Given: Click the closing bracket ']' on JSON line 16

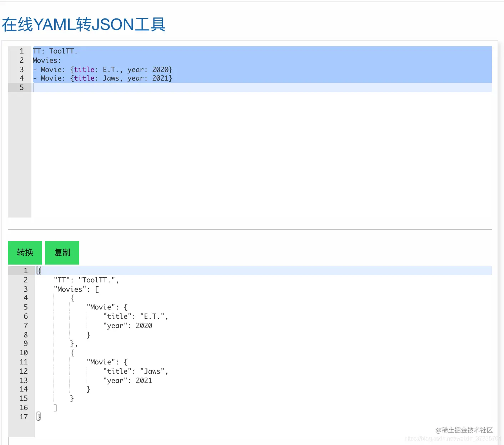Looking at the screenshot, I should point(55,408).
